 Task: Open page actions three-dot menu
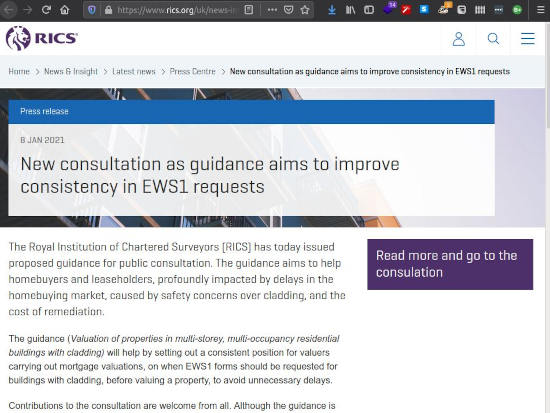coord(272,10)
